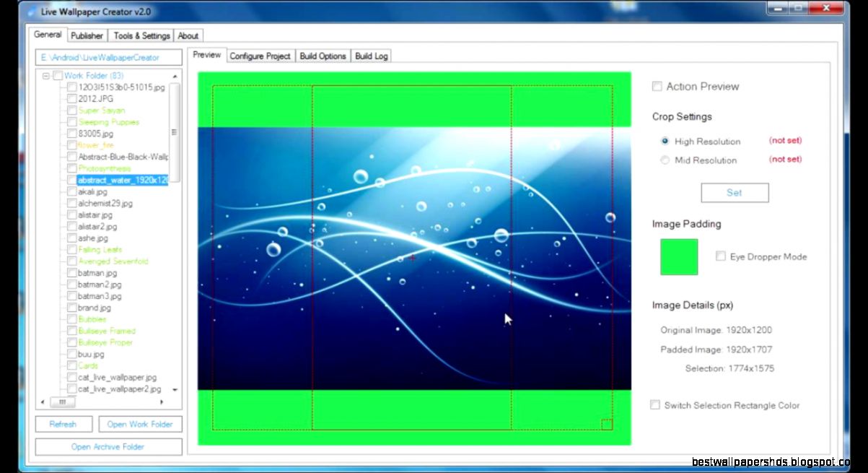Click horizontal scrollbar left arrow in file list
This screenshot has height=473, width=868.
click(x=42, y=402)
